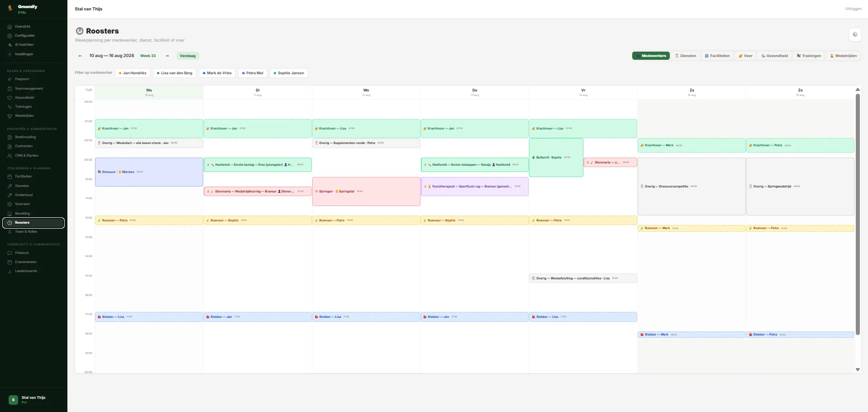Switch to the Faciliteiten view tab
This screenshot has width=868, height=412.
[717, 56]
